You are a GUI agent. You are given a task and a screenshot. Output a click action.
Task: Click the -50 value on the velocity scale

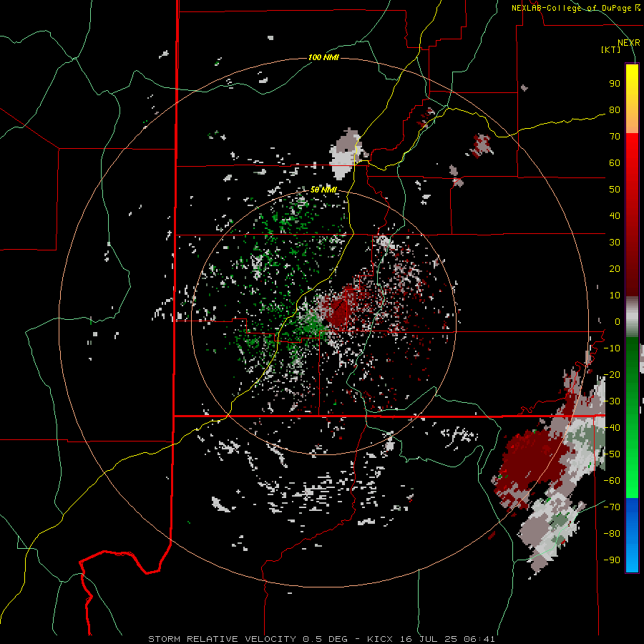click(612, 454)
